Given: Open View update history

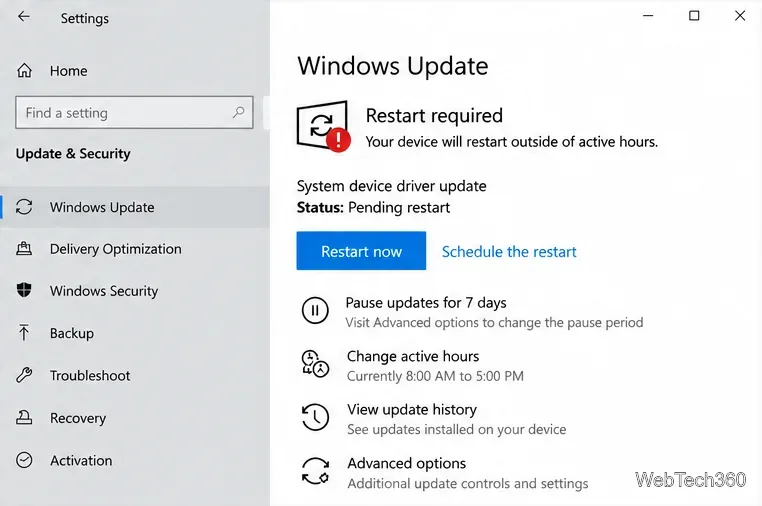Looking at the screenshot, I should [412, 410].
